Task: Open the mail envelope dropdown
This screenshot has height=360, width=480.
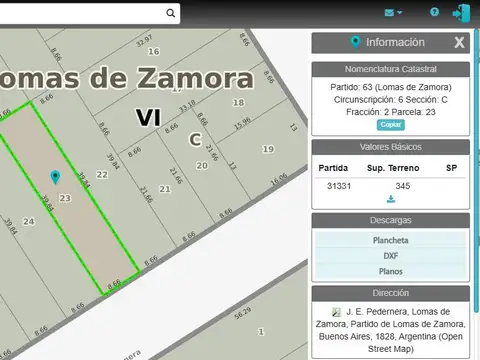Action: coord(393,13)
